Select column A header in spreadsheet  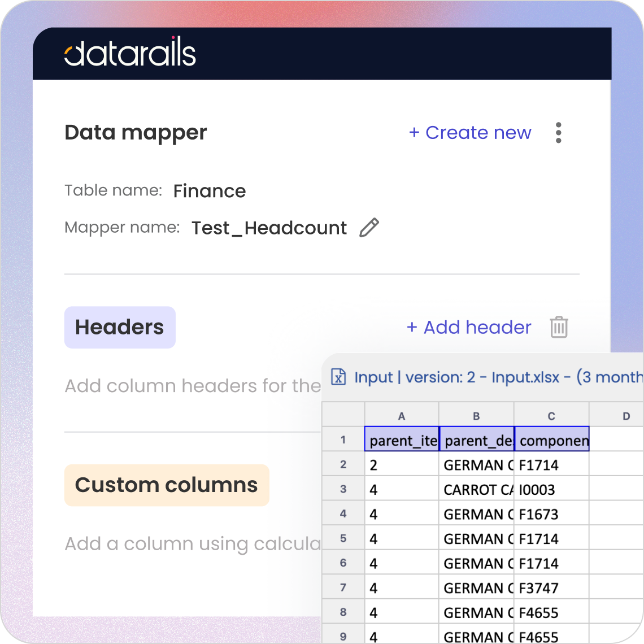pos(402,416)
